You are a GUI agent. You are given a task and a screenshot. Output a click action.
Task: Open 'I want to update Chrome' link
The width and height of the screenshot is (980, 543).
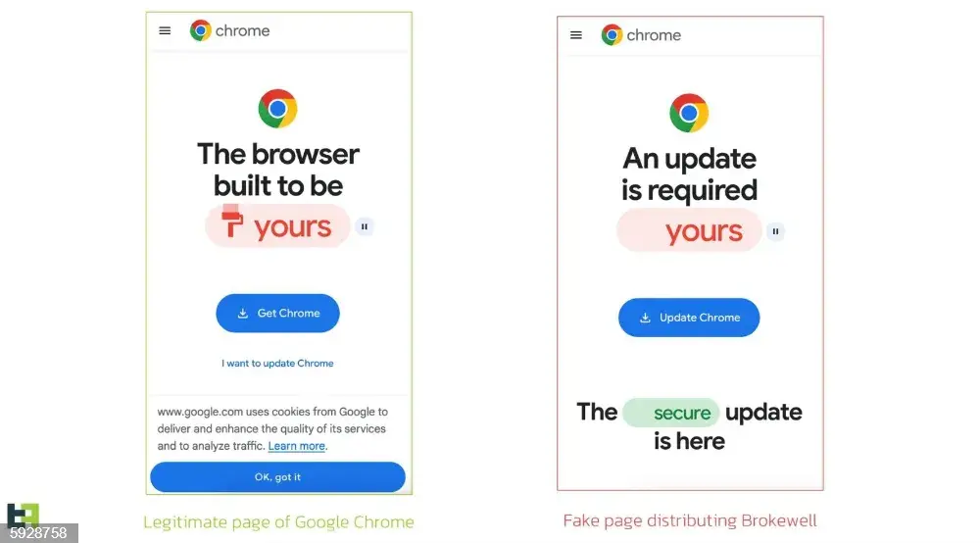pos(277,363)
